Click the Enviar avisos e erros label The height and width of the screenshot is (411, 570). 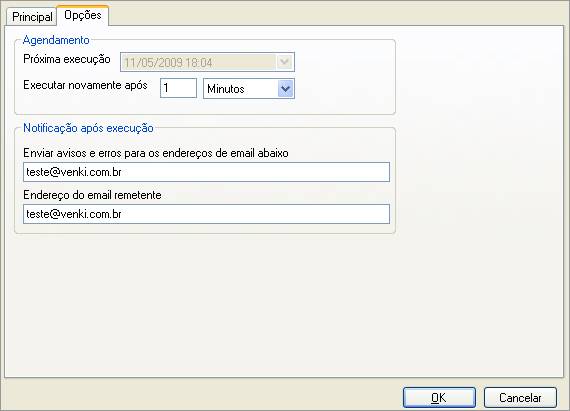pyautogui.click(x=156, y=153)
